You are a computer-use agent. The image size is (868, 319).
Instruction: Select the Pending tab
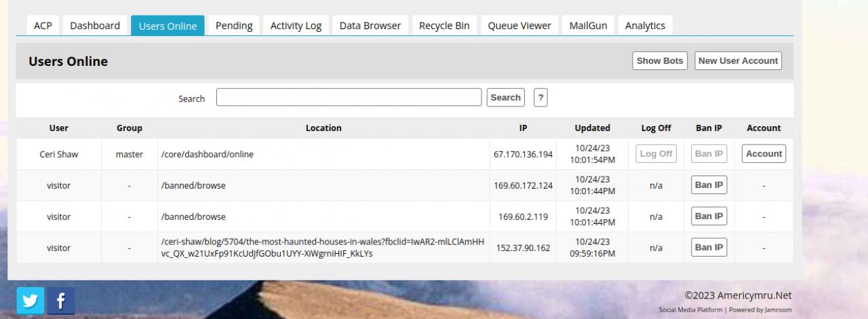pyautogui.click(x=234, y=26)
